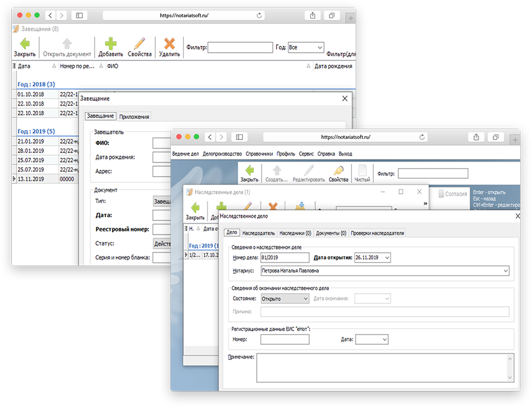Open Справочники menu
This screenshot has width=532, height=407.
[259, 154]
